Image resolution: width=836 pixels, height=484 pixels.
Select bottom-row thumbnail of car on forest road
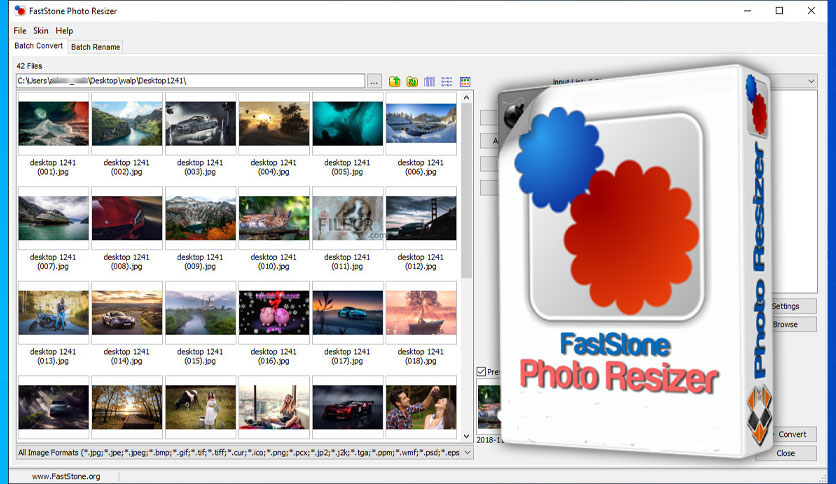click(x=53, y=408)
